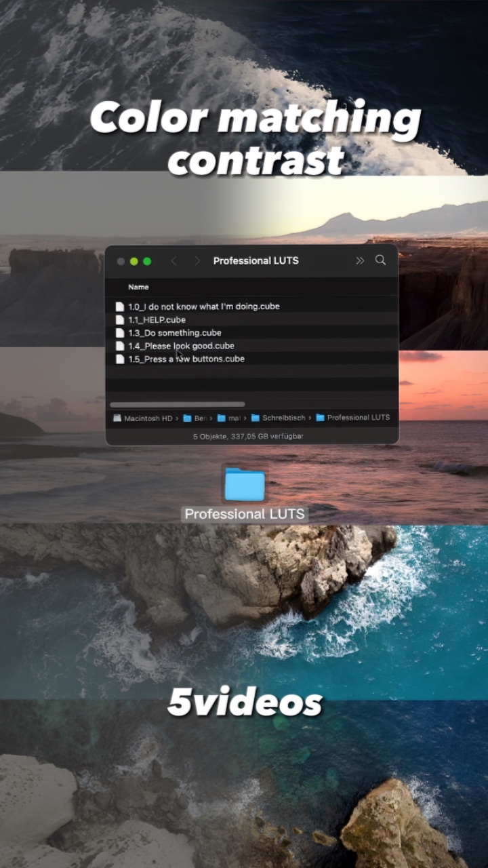488x868 pixels.
Task: Click the green zoom window button
Action: click(x=147, y=261)
